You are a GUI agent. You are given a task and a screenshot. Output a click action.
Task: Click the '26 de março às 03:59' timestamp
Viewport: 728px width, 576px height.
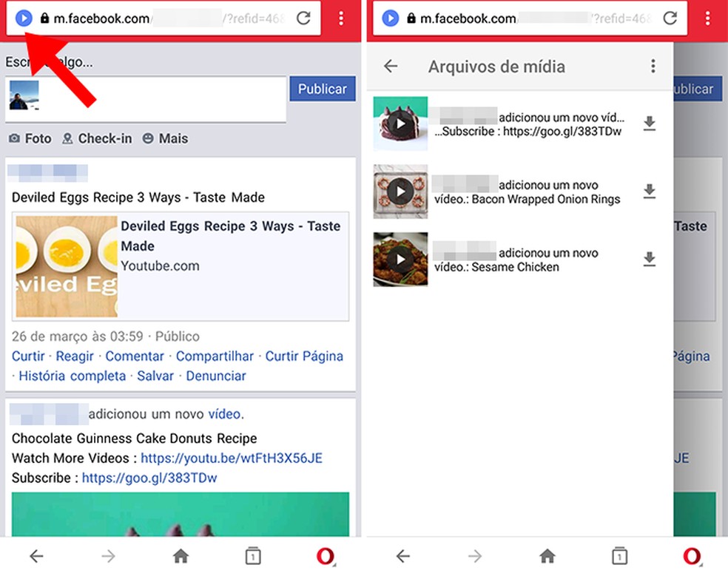(77, 336)
